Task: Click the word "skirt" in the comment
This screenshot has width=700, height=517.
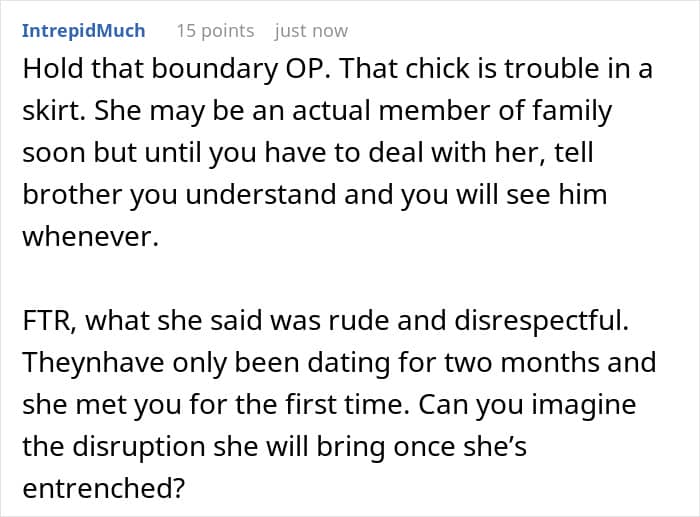Action: click(51, 109)
